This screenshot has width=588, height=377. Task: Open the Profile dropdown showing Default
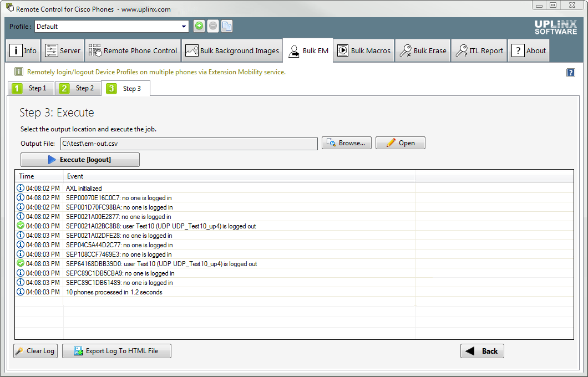111,26
